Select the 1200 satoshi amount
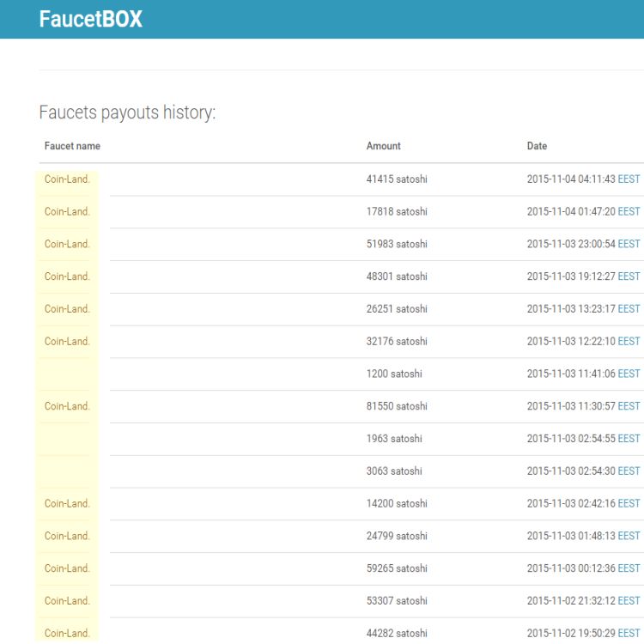The image size is (644, 644). [x=394, y=374]
